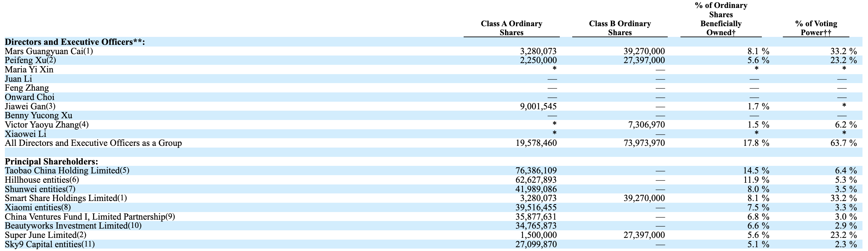Click Jiawei Gan's 9,001,545 Class A shares
This screenshot has height=251, width=868.
[x=538, y=107]
